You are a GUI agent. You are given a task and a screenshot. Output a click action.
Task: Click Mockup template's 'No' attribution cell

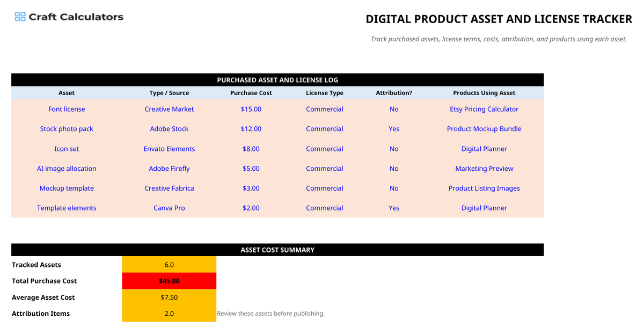tap(394, 189)
